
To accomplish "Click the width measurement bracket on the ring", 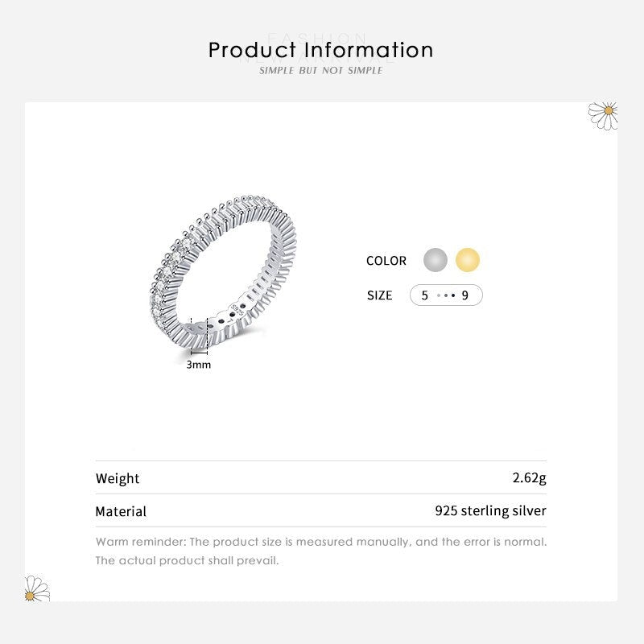I will pos(200,338).
